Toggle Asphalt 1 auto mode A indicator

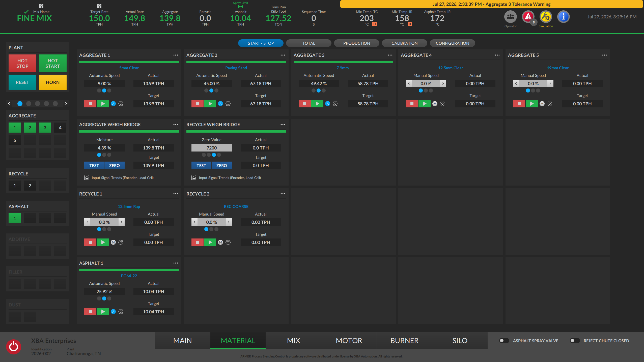[113, 312]
